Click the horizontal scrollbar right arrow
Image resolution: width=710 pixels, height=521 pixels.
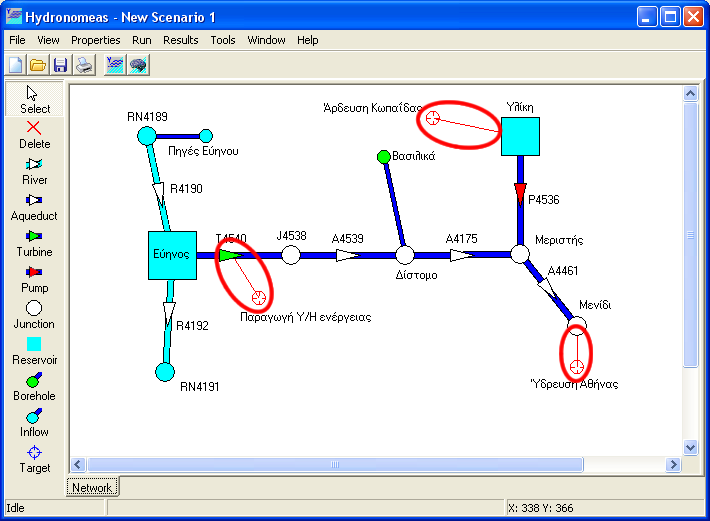pyautogui.click(x=673, y=464)
